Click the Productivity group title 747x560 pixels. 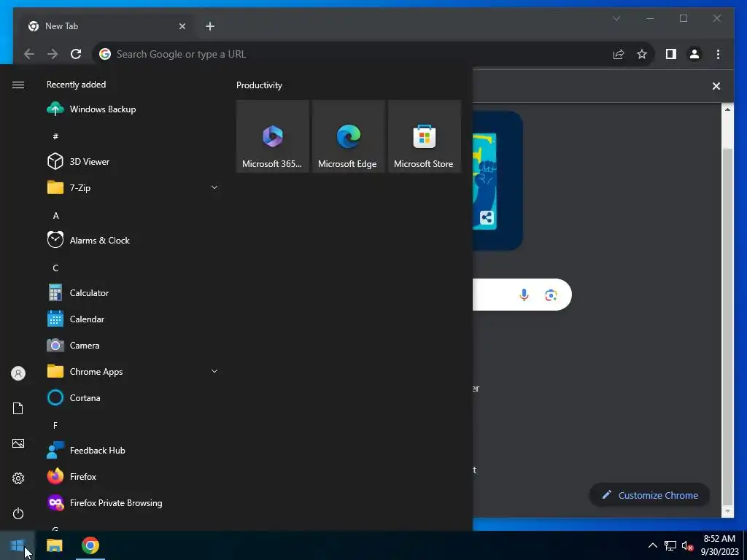(259, 85)
